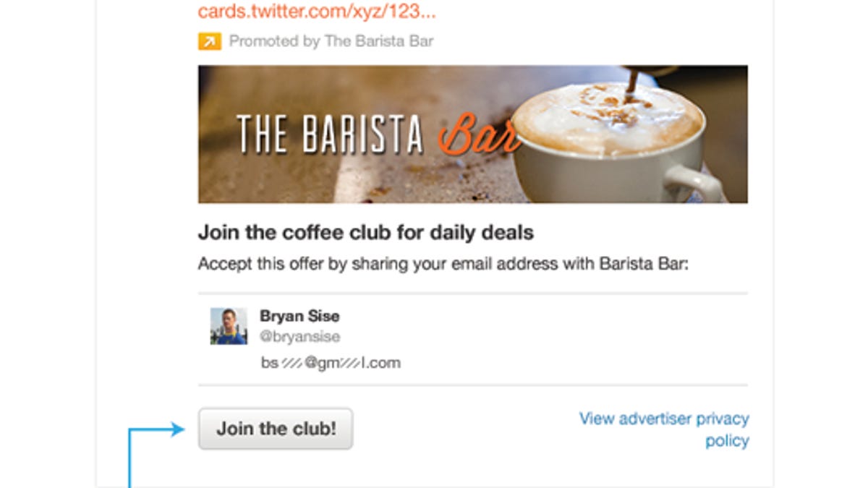Screen dimensions: 868x488
Task: Open the cards.twitter.com/xyz/123 link
Action: click(x=317, y=12)
